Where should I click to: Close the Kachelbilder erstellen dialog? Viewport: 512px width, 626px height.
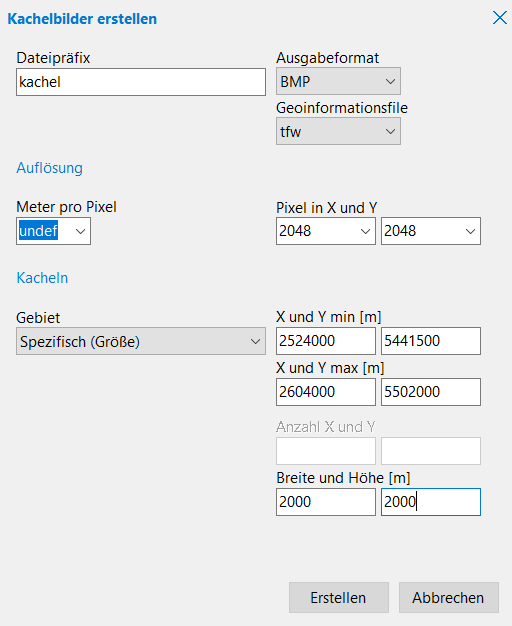point(500,18)
